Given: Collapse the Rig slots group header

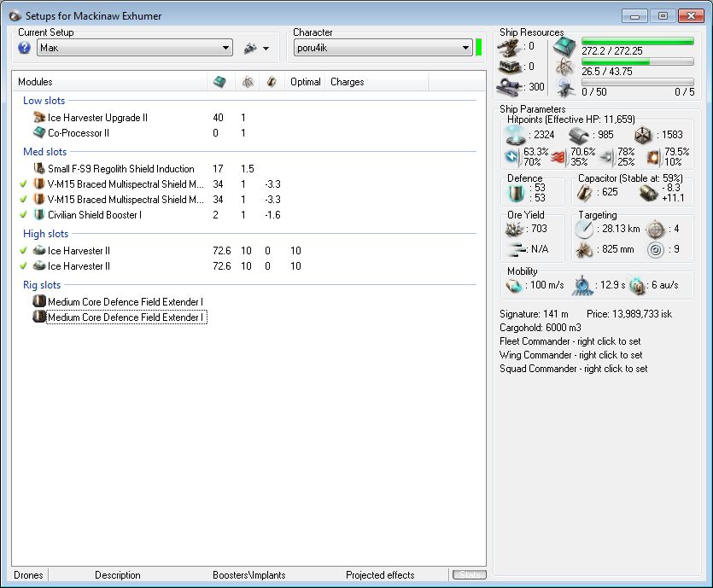Looking at the screenshot, I should pos(42,285).
